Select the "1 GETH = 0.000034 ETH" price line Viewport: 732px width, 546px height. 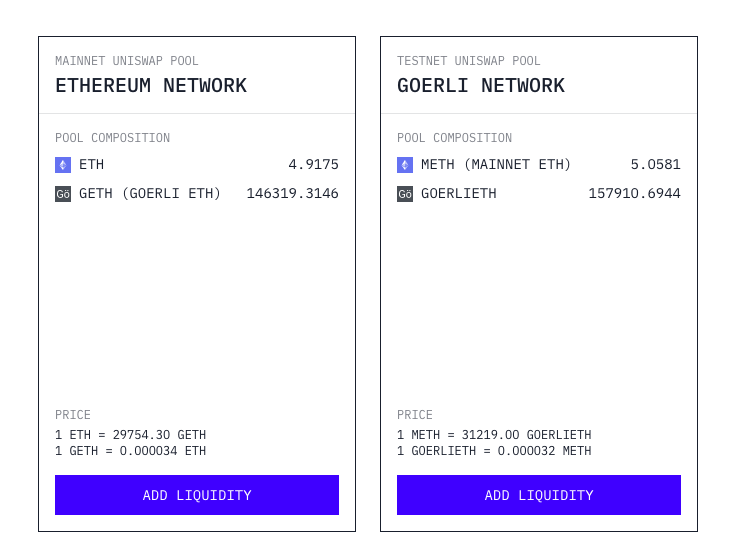coord(130,451)
